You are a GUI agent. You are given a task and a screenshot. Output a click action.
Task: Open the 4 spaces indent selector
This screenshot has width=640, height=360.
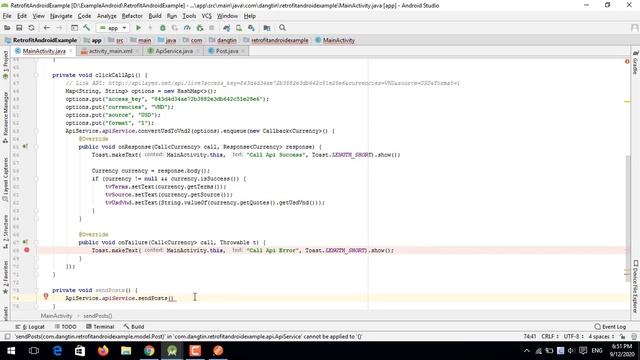(x=601, y=336)
